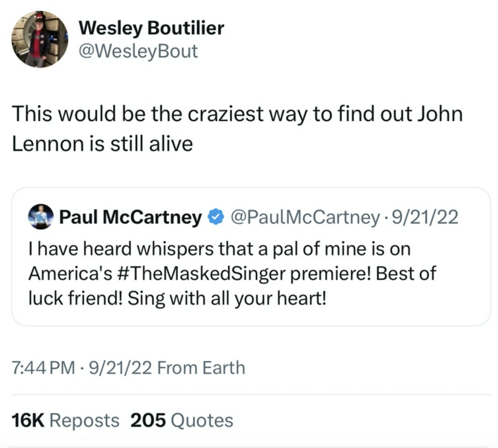Screen dimensions: 498x448
Task: Click the 9/21/22 date beside 7:44 PM
Action: coord(120,367)
